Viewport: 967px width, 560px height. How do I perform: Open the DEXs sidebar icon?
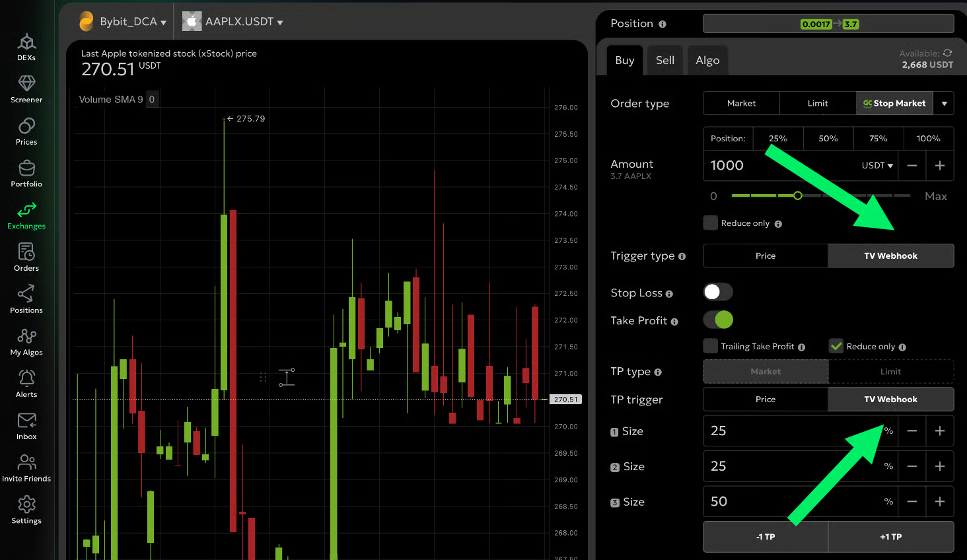[26, 43]
